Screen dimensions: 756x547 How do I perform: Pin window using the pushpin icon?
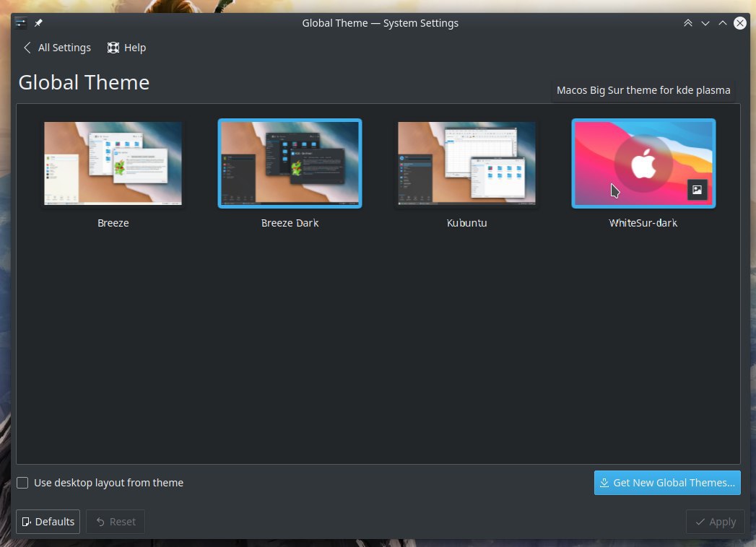coord(38,22)
